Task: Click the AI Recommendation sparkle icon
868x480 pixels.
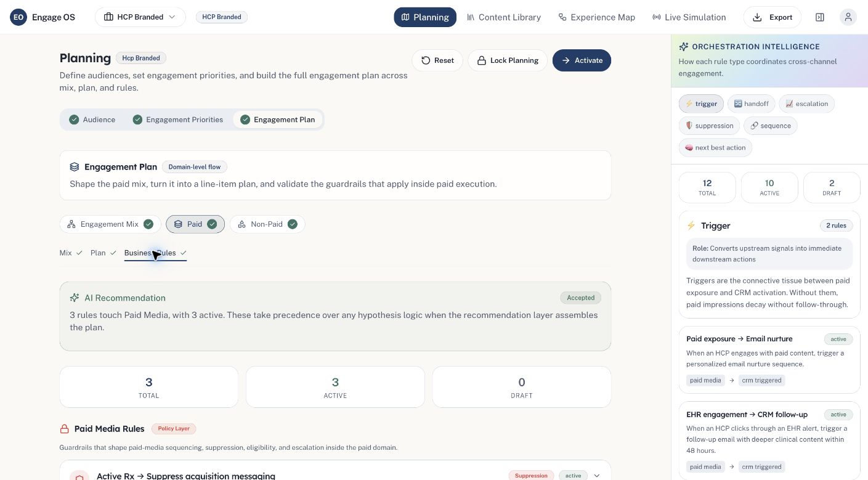Action: click(75, 298)
